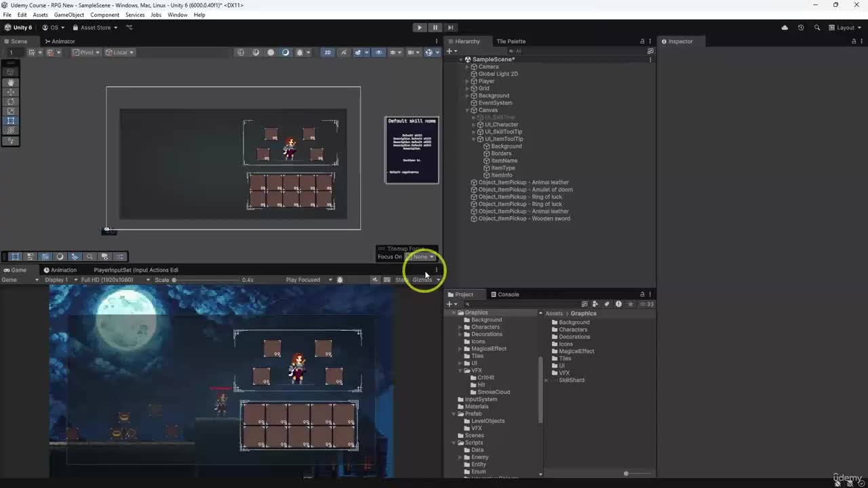This screenshot has height=488, width=868.
Task: Open the Pivot handle position dropdown
Action: (x=86, y=52)
